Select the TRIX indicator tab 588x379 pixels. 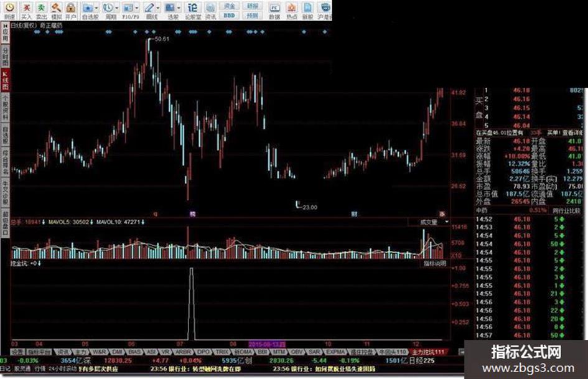click(x=222, y=352)
